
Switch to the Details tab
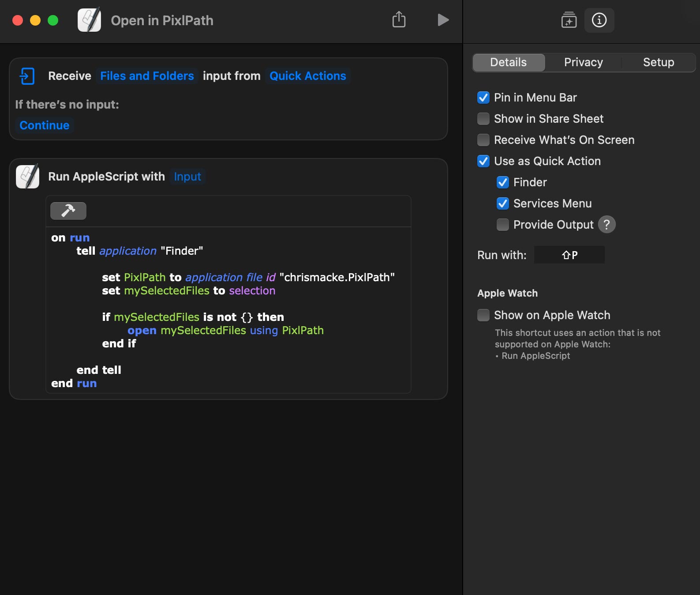(509, 62)
